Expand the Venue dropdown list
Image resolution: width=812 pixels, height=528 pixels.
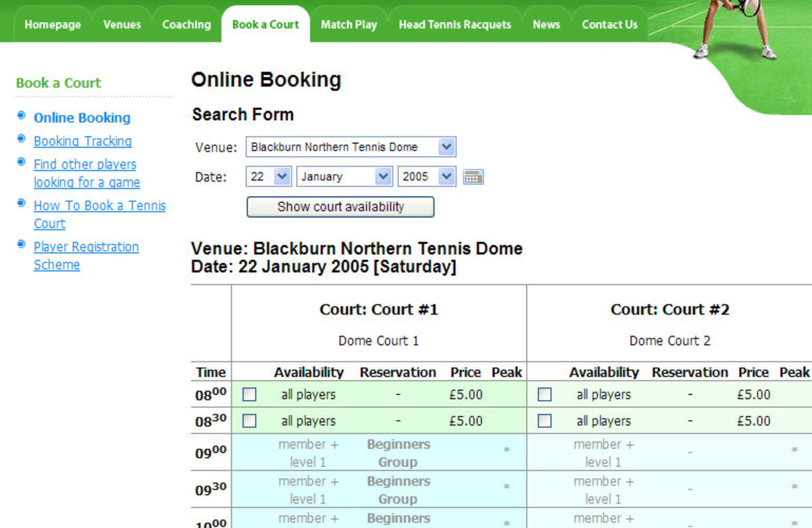[x=446, y=147]
